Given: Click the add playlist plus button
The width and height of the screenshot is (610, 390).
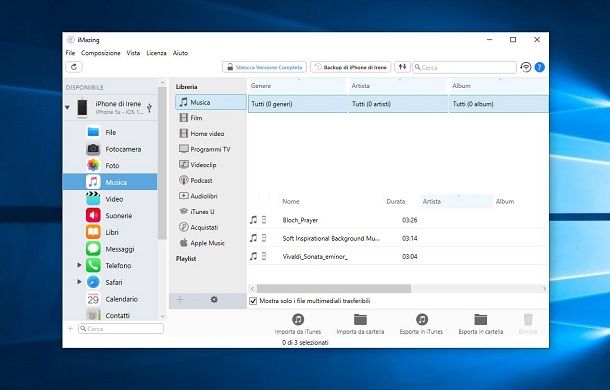Looking at the screenshot, I should 180,299.
